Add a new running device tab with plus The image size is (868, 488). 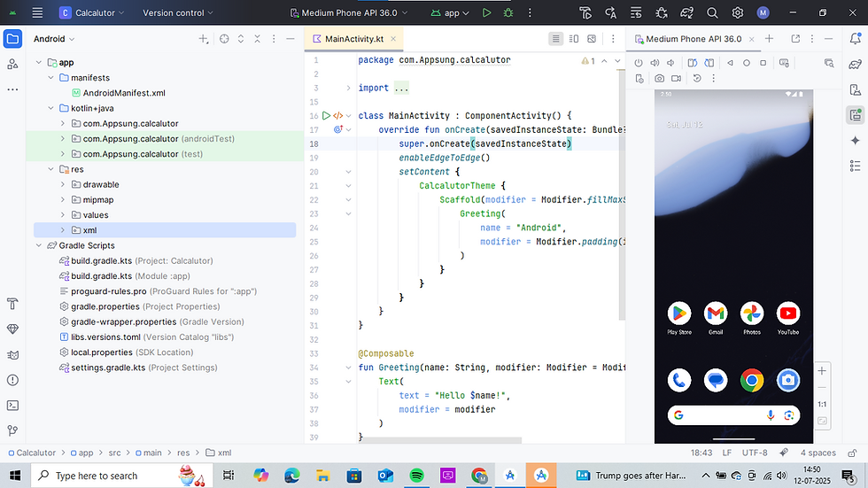coord(769,39)
